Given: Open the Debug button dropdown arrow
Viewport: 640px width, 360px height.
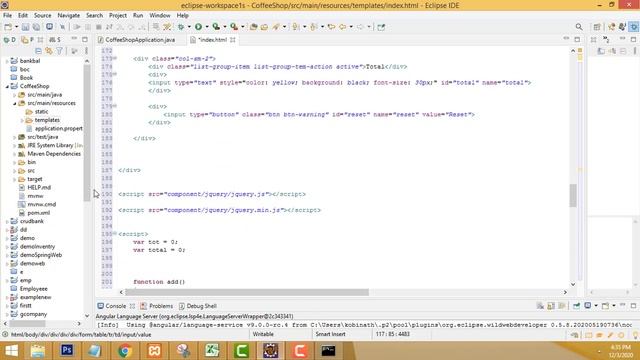Looking at the screenshot, I should point(189,27).
